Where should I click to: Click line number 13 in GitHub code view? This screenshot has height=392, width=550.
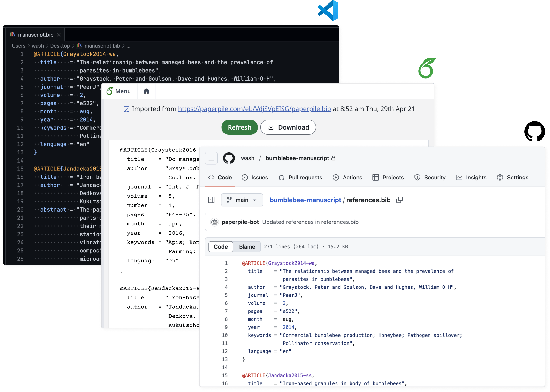(x=225, y=359)
